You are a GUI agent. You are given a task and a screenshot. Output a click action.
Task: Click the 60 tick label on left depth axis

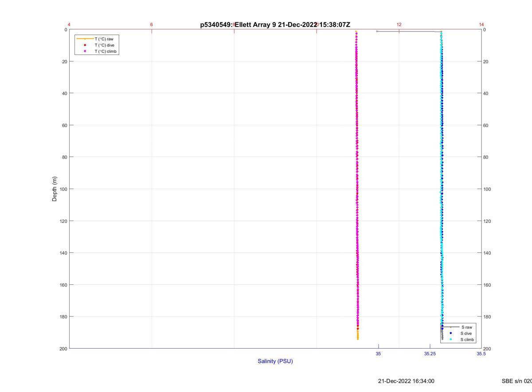point(65,125)
